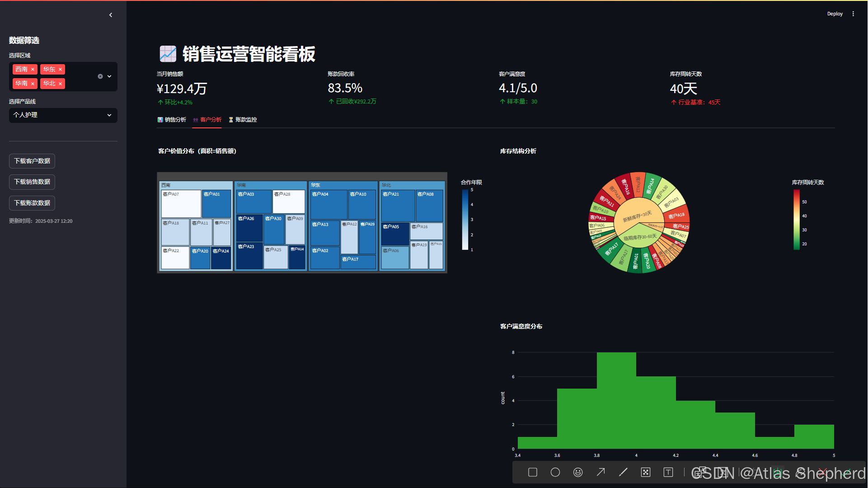Clear all selected regions

point(100,76)
